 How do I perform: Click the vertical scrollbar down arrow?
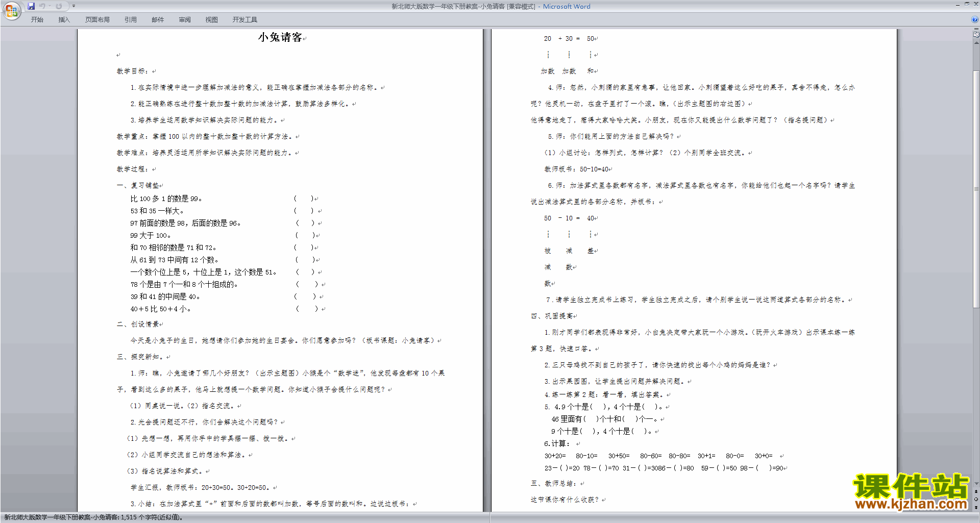976,484
